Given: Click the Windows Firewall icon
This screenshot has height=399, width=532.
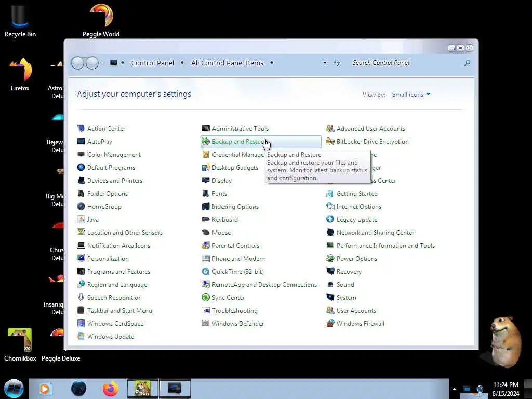Looking at the screenshot, I should [x=330, y=323].
